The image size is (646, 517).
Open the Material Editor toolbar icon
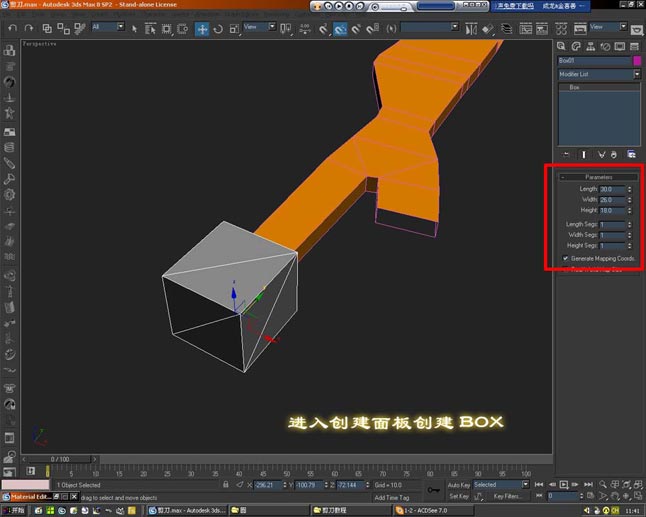(x=561, y=29)
